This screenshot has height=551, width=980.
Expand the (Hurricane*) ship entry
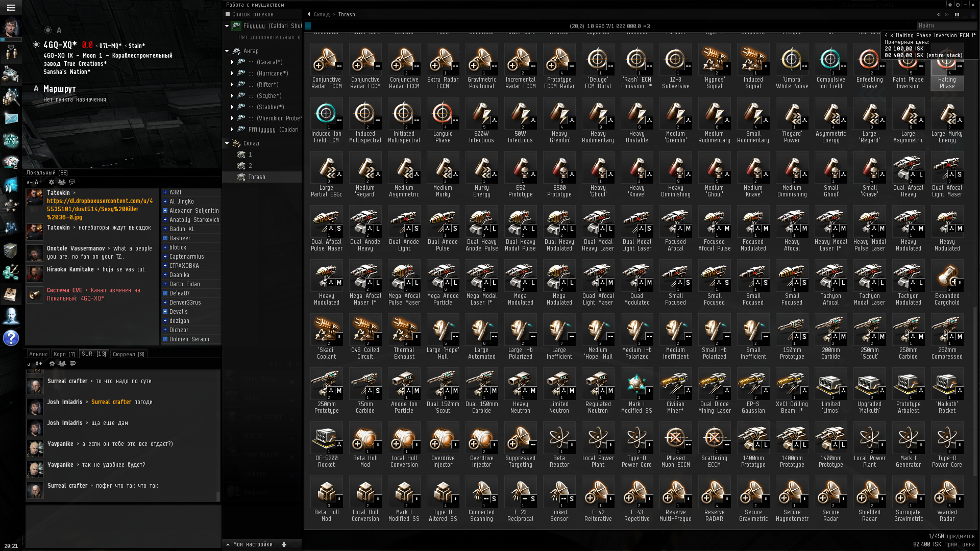[232, 73]
